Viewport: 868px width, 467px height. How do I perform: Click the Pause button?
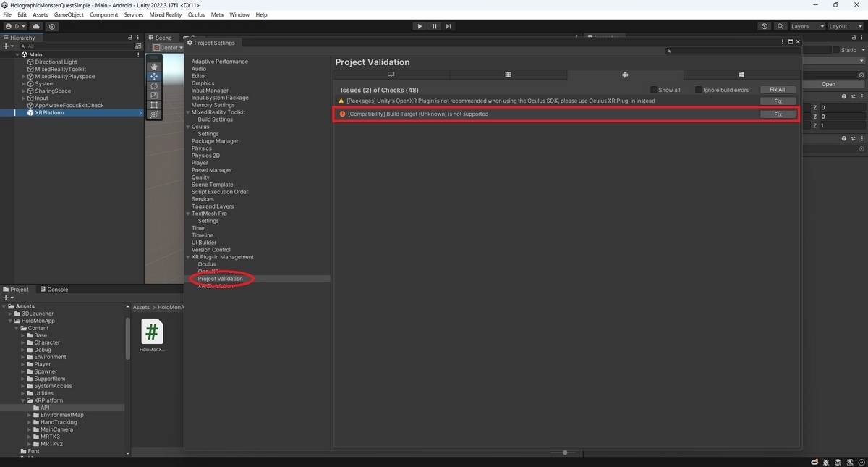(x=434, y=26)
